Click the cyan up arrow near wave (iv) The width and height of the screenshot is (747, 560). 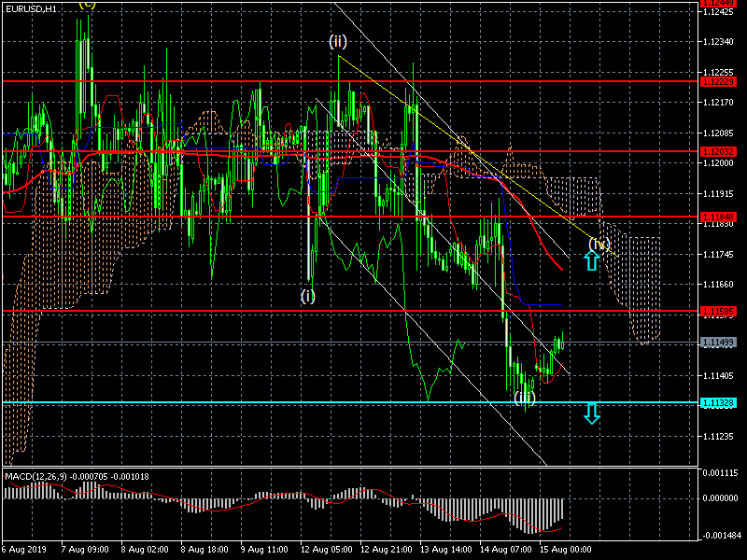pos(591,260)
